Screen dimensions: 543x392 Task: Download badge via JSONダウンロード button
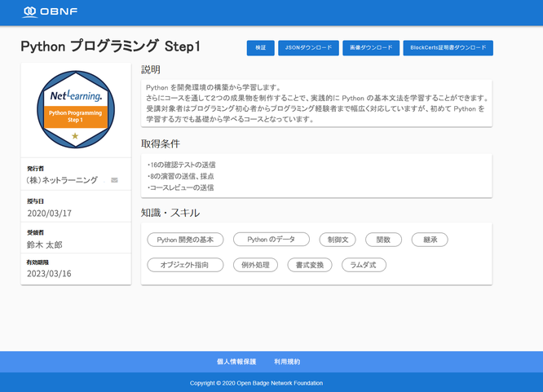coord(308,48)
